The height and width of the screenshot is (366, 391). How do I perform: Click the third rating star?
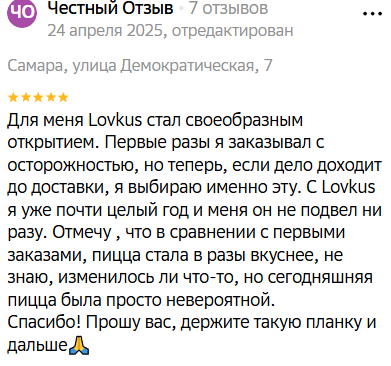point(38,97)
